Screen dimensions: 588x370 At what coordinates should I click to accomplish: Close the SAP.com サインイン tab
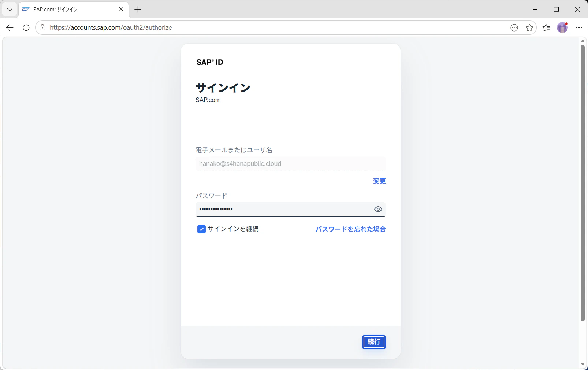[x=121, y=10]
